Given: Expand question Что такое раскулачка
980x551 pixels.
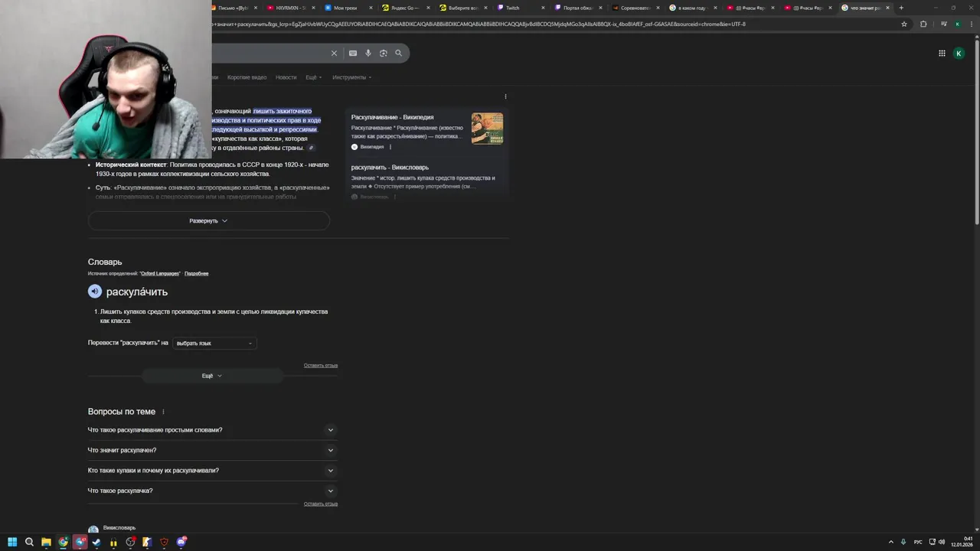Looking at the screenshot, I should [x=212, y=491].
